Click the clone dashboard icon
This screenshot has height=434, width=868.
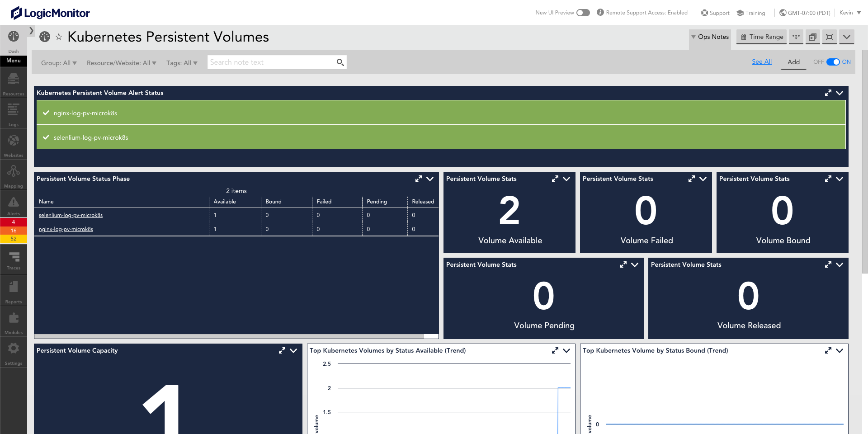coord(813,37)
